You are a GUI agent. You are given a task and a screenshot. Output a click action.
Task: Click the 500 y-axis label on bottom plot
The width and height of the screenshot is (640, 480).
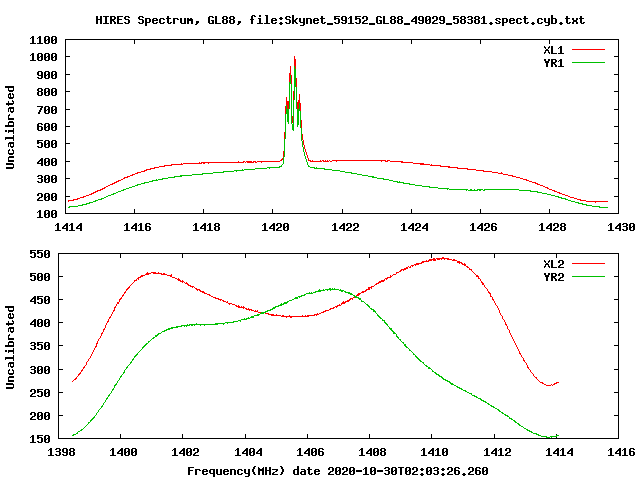pyautogui.click(x=40, y=277)
